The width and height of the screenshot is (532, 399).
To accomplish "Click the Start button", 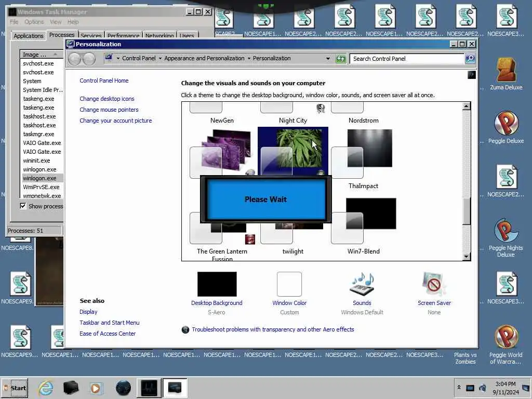I will click(x=15, y=388).
